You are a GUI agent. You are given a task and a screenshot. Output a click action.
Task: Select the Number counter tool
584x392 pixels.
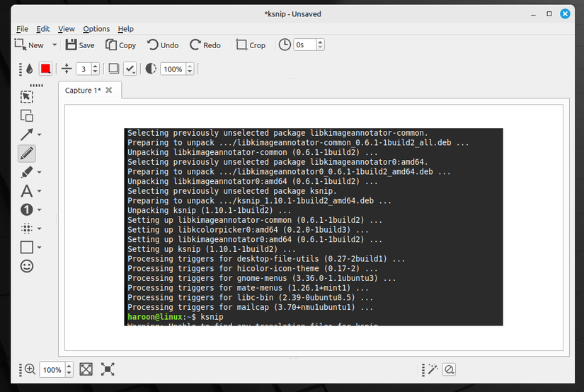tap(26, 209)
